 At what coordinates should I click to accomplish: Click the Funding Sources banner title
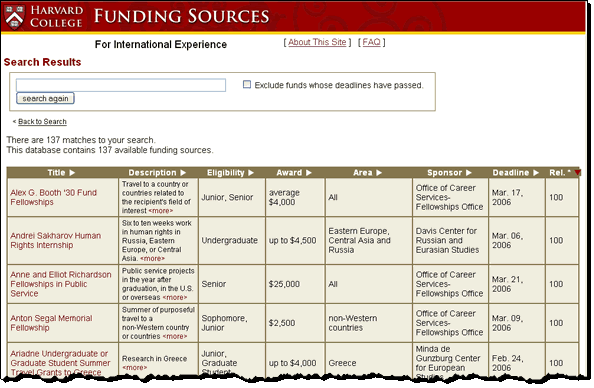click(181, 16)
